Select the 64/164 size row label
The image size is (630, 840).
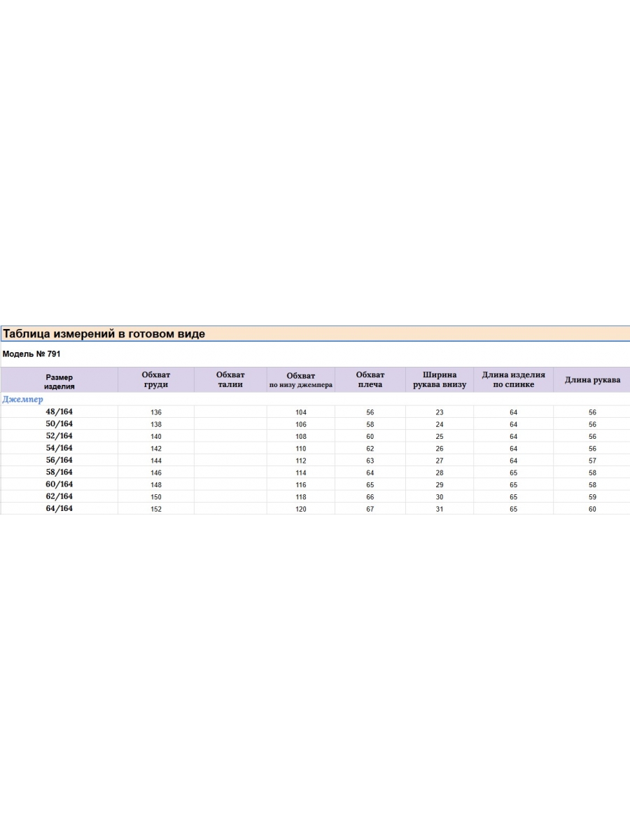pos(59,509)
